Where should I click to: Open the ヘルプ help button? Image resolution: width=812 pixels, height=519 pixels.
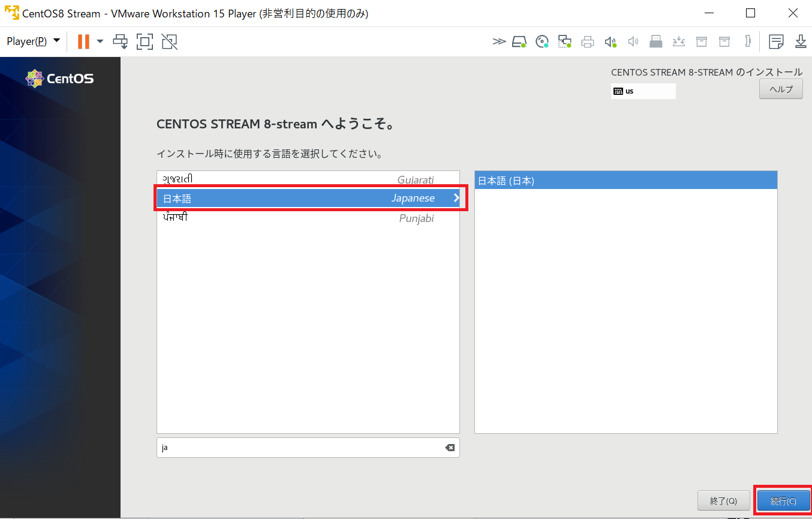point(781,89)
